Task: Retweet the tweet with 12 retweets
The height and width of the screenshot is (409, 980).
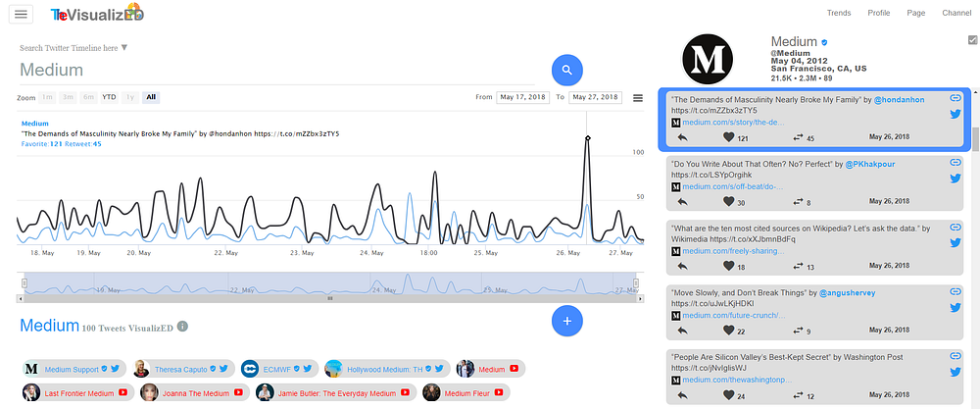Action: pyautogui.click(x=798, y=395)
